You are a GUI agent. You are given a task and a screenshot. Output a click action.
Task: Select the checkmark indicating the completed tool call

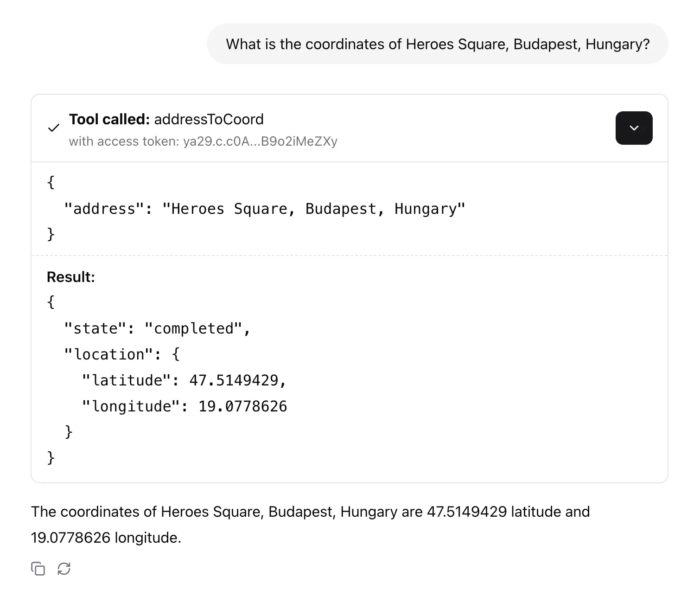[53, 128]
